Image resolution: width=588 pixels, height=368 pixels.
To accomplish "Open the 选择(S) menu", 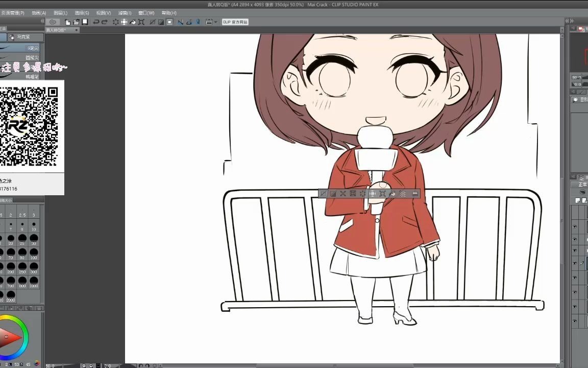I will coord(82,13).
